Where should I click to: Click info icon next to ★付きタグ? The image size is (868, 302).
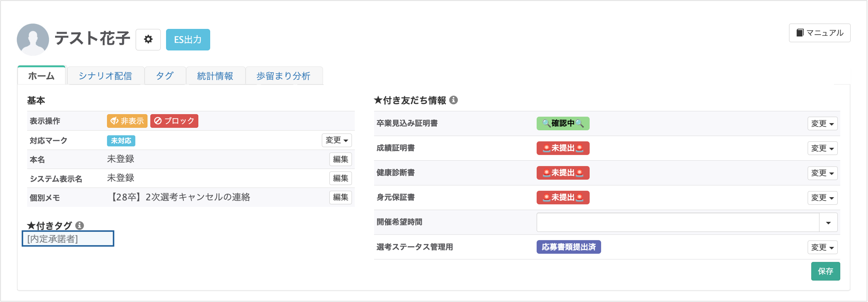(80, 225)
